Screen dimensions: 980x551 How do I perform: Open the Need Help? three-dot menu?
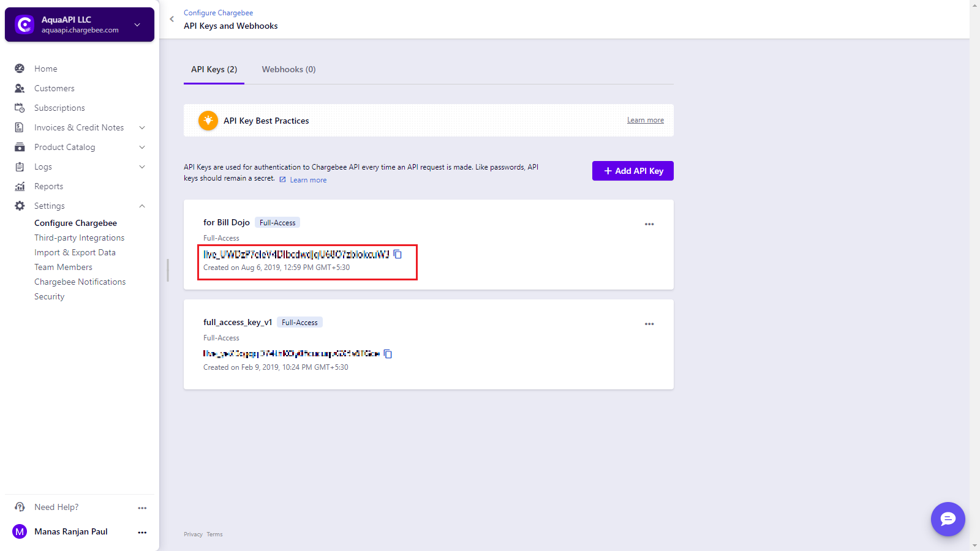[x=142, y=508]
